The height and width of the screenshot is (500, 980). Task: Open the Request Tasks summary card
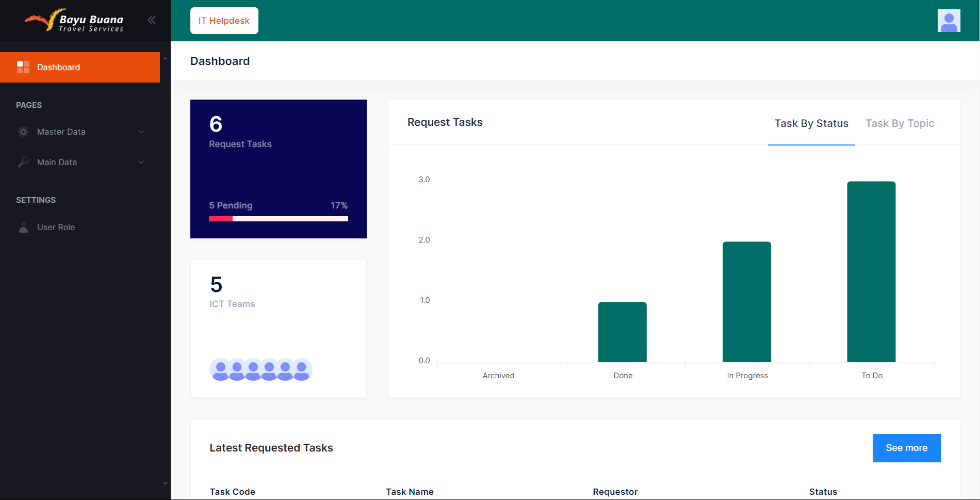point(279,169)
